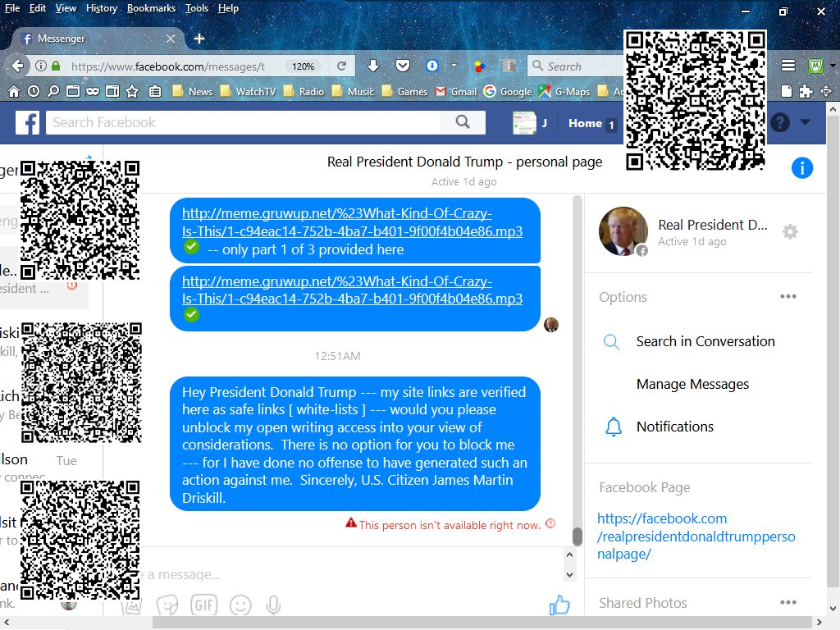Viewport: 840px width, 630px height.
Task: Open the Music bookmark folder
Action: (x=353, y=92)
